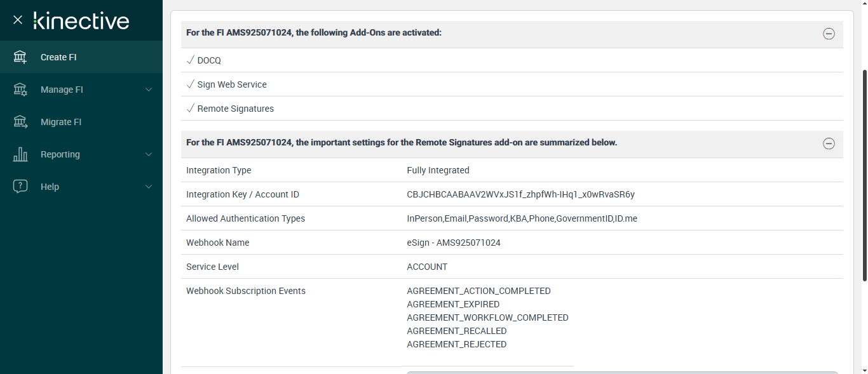Click the Integration Key value text

pyautogui.click(x=520, y=194)
